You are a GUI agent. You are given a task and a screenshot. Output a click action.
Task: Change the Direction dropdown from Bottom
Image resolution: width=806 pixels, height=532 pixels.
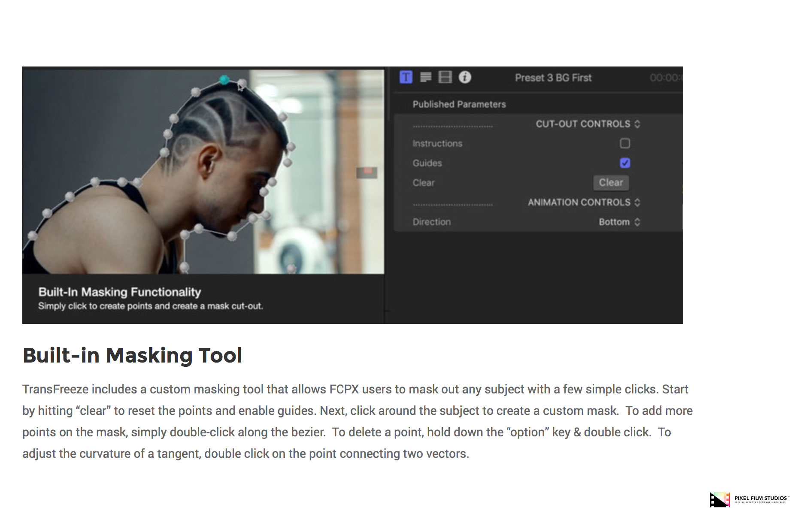[x=619, y=222]
